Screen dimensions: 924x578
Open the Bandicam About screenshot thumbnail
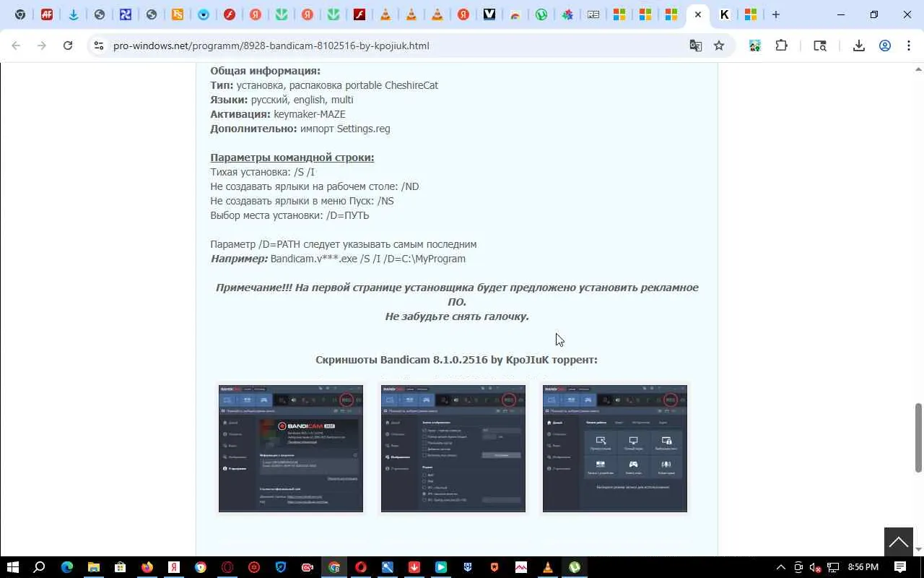pos(291,449)
